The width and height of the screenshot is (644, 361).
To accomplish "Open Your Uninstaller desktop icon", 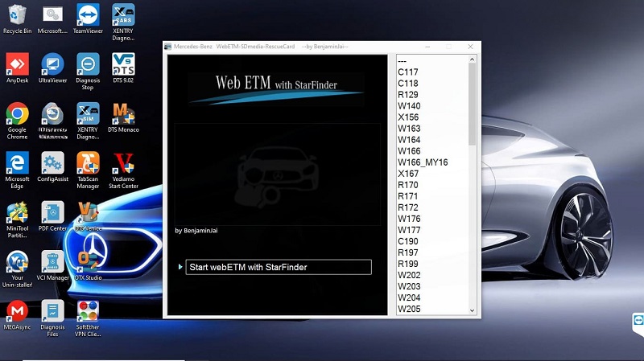I will coord(17,269).
